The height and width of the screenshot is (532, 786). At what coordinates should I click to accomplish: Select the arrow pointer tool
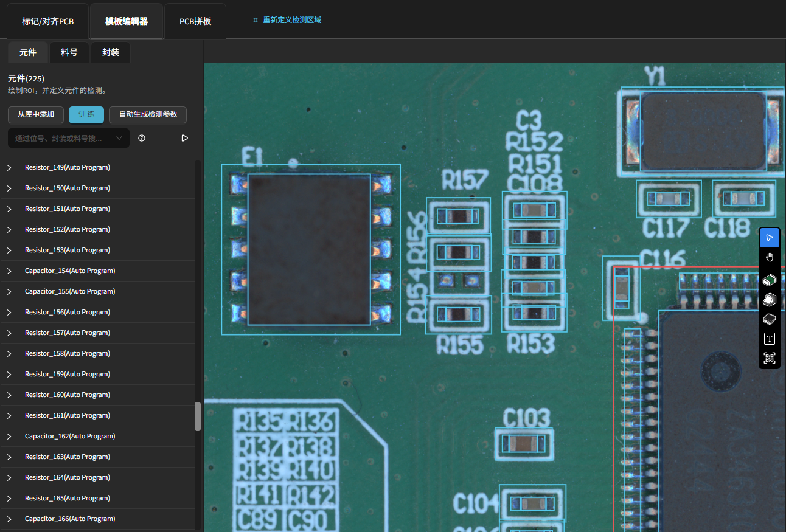(x=770, y=238)
